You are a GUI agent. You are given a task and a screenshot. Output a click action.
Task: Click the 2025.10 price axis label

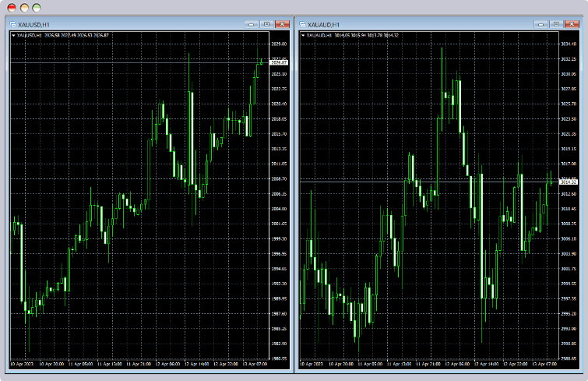coord(279,74)
